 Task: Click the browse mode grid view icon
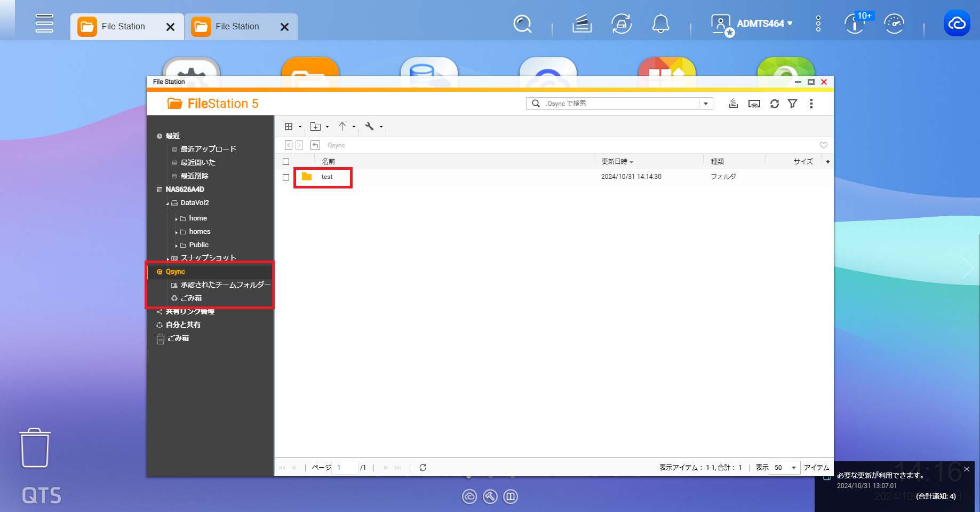[289, 127]
